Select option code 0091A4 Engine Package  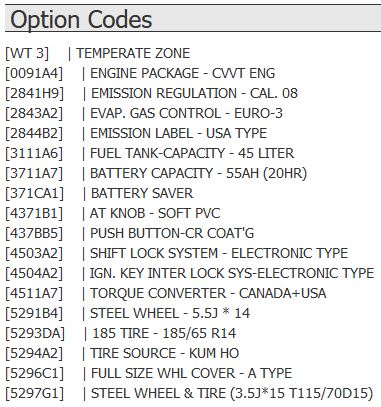click(140, 73)
